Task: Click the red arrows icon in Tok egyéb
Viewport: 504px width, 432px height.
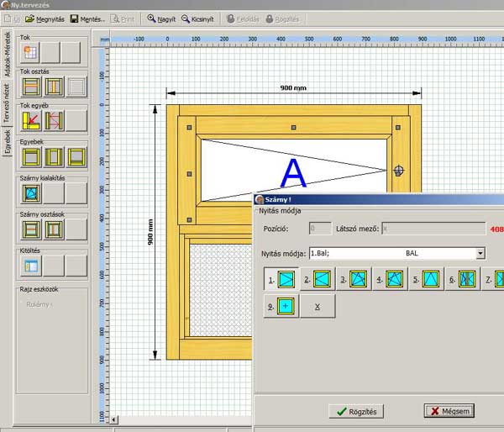Action: [54, 121]
